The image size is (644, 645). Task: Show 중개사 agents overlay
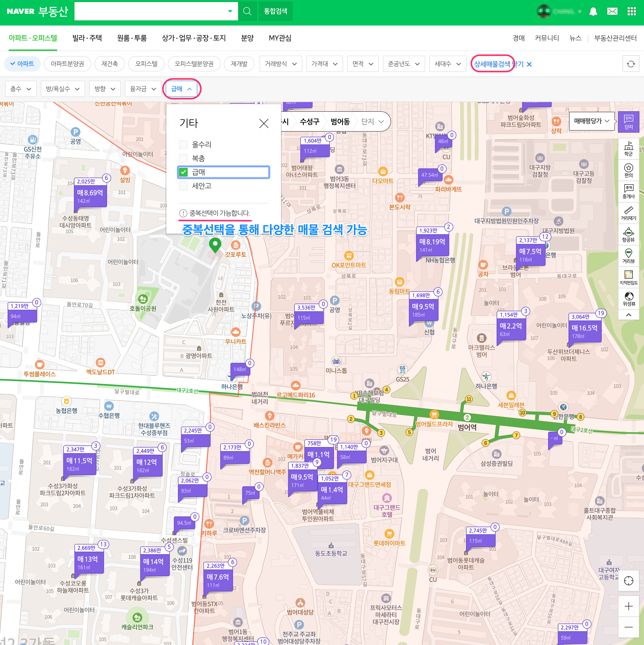pyautogui.click(x=628, y=192)
